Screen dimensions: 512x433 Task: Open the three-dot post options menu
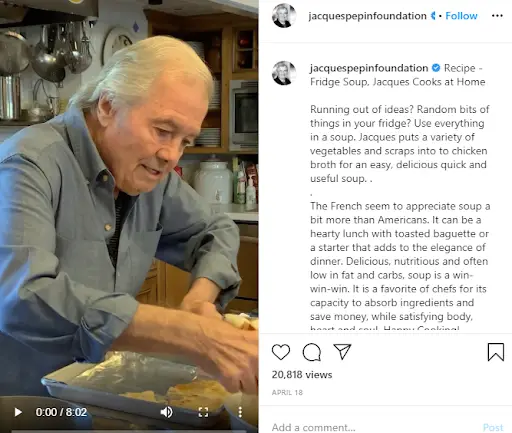pyautogui.click(x=497, y=16)
